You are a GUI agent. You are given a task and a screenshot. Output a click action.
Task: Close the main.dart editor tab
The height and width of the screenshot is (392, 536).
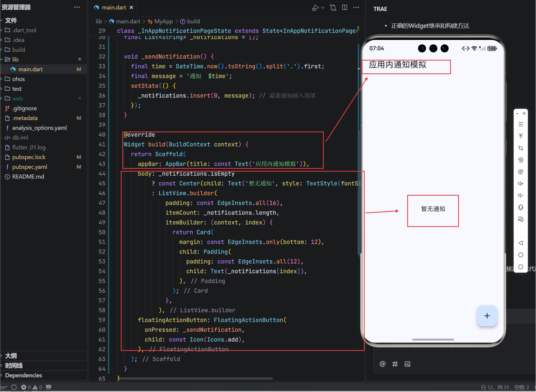pyautogui.click(x=131, y=7)
